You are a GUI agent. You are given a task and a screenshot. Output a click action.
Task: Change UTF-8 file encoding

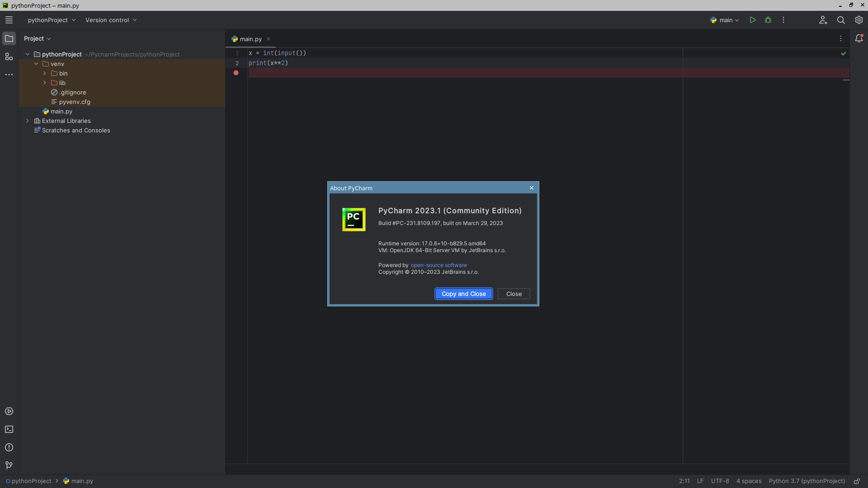[x=720, y=481]
